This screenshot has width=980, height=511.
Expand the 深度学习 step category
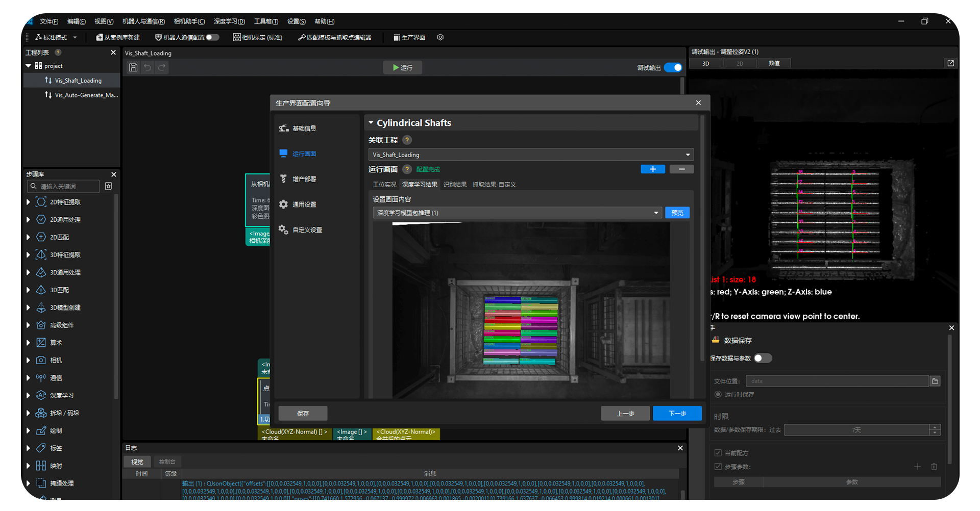point(29,396)
